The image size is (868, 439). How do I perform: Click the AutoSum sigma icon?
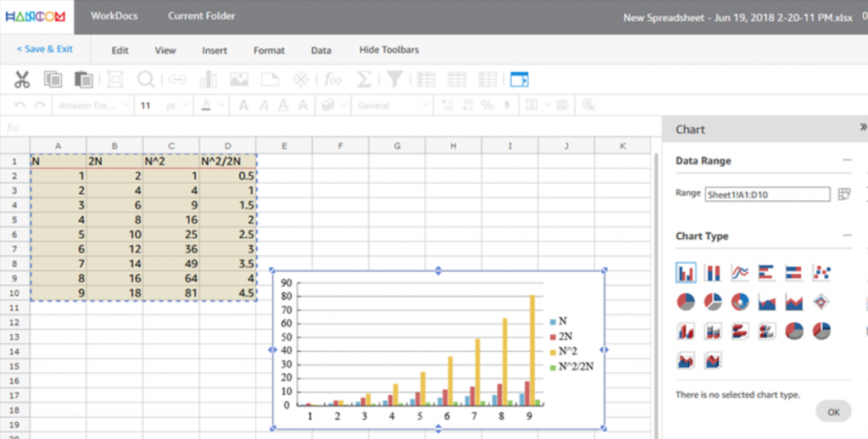coord(364,80)
